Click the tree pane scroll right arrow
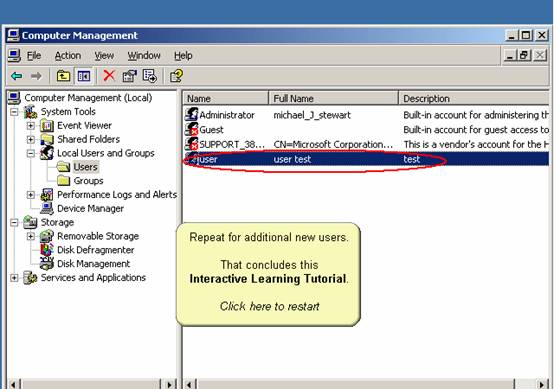Image resolution: width=554 pixels, height=389 pixels. [170, 384]
